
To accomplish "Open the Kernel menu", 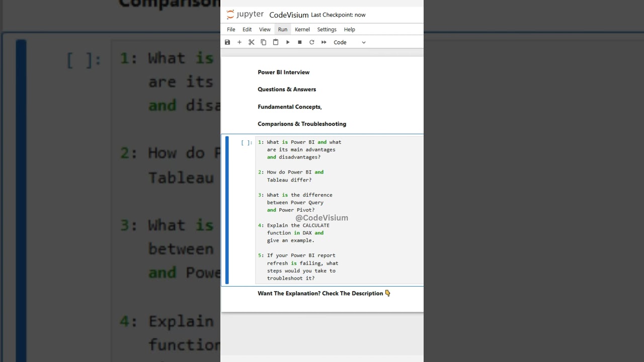I will pyautogui.click(x=302, y=30).
